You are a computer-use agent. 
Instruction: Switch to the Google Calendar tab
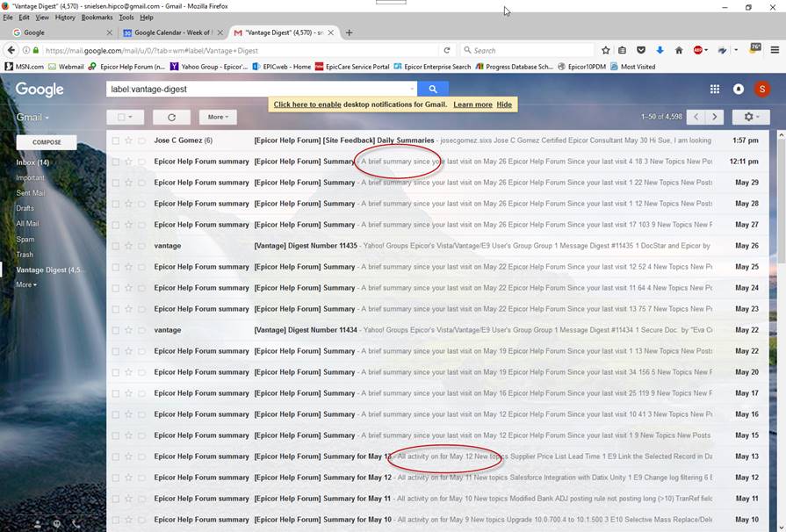tap(173, 32)
